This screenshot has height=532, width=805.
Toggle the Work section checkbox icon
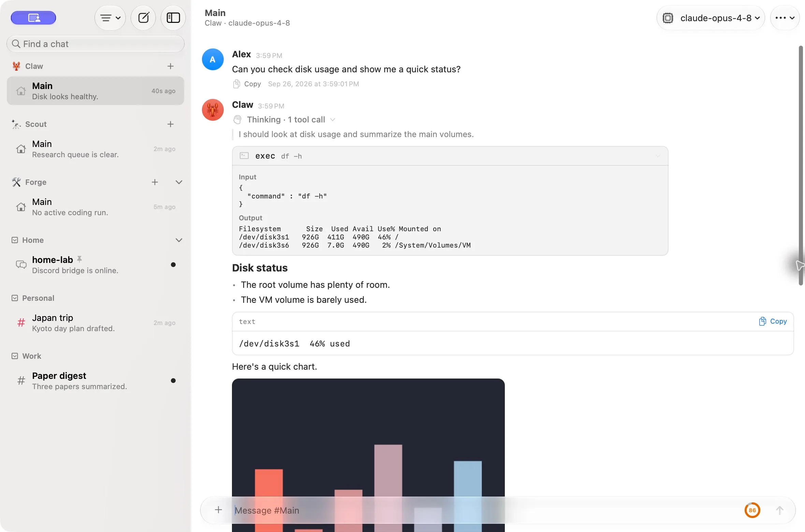[15, 356]
